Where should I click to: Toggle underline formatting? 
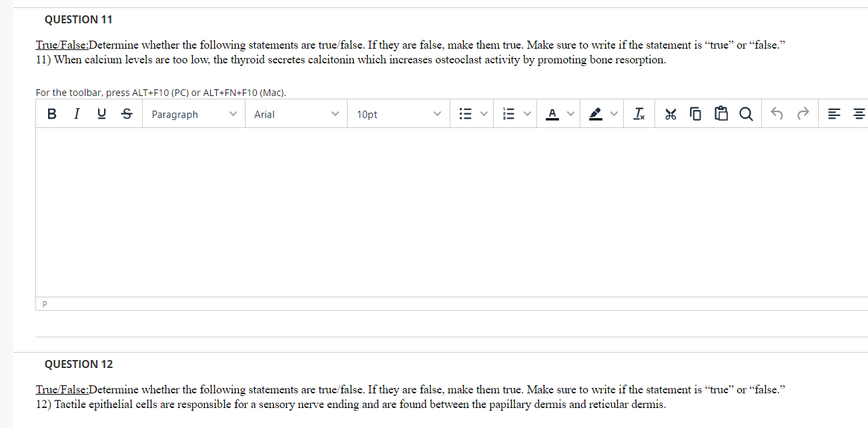point(101,114)
